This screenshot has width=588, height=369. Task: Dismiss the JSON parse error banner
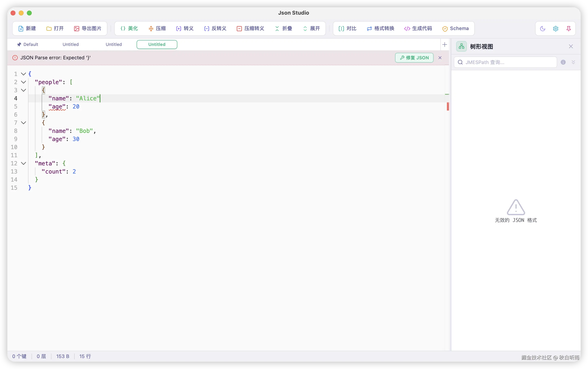point(440,58)
